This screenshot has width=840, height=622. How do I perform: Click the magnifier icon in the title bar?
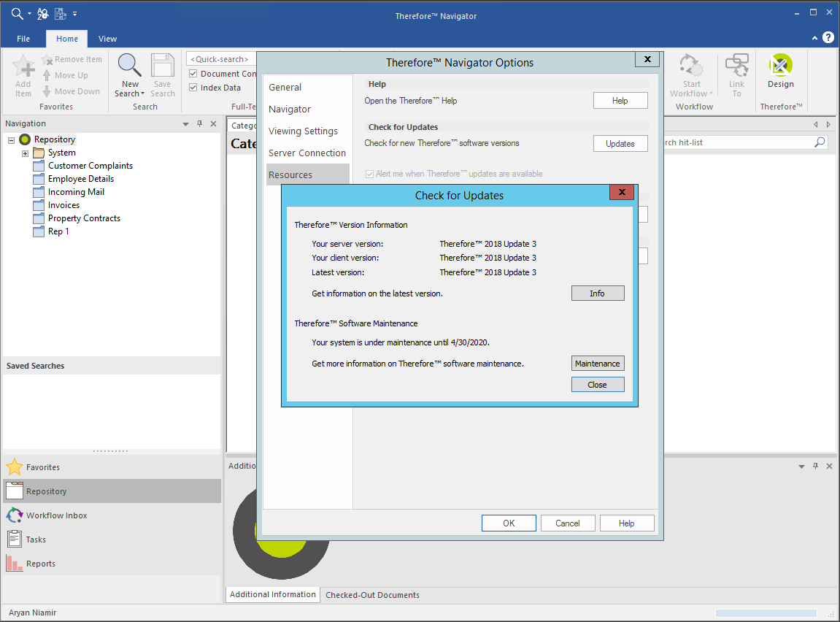[x=17, y=14]
